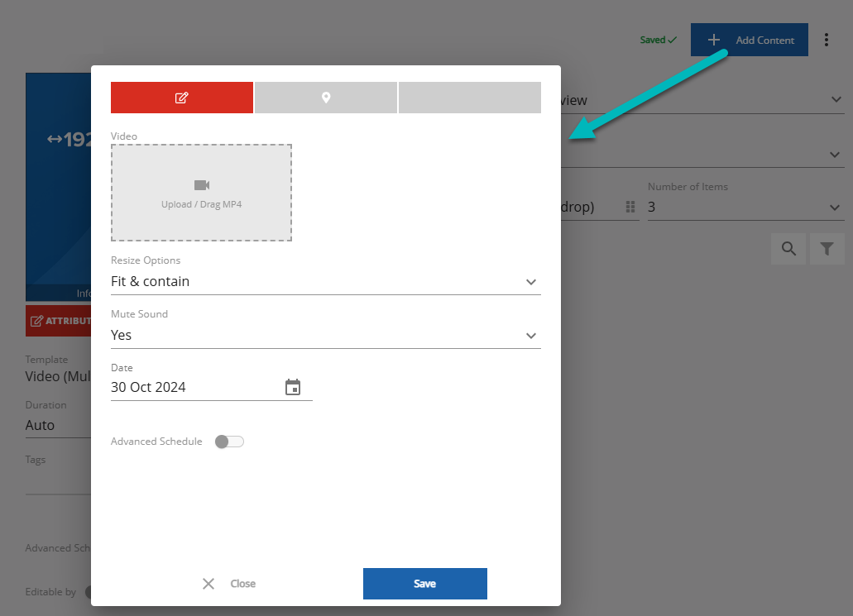Expand the view dropdown chevron behind dialog
This screenshot has height=616, width=853.
pyautogui.click(x=836, y=99)
